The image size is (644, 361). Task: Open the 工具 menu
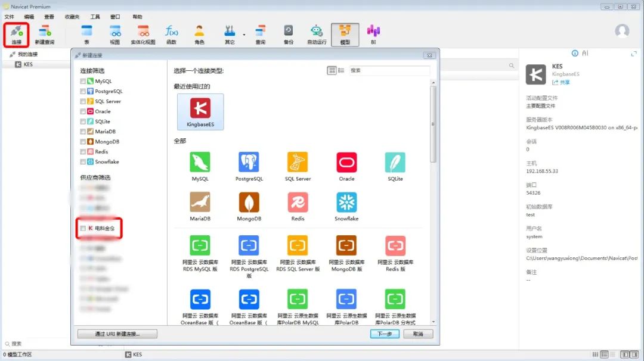click(95, 17)
